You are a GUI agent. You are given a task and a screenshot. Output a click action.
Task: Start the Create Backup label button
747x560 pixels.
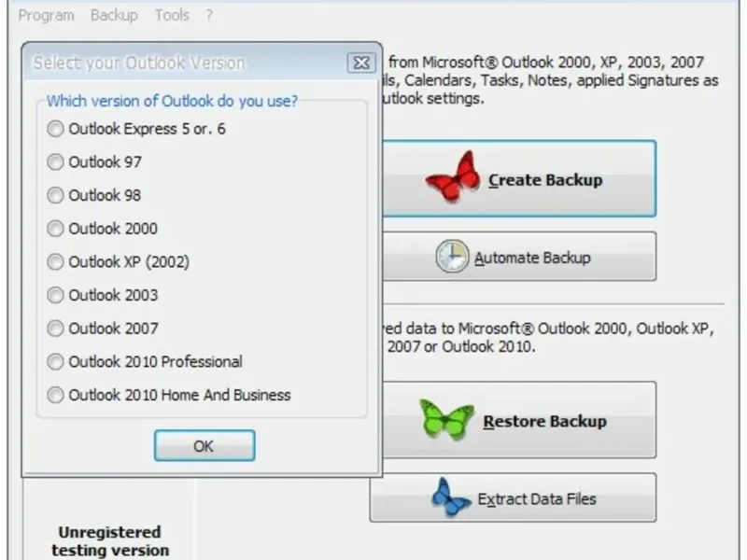pyautogui.click(x=545, y=180)
